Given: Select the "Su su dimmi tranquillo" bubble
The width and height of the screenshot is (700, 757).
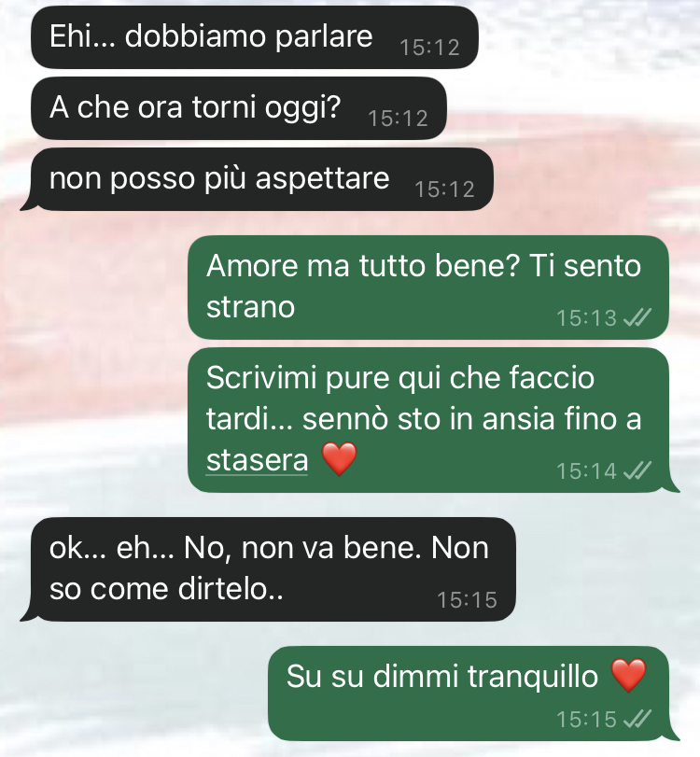Looking at the screenshot, I should coord(474,694).
